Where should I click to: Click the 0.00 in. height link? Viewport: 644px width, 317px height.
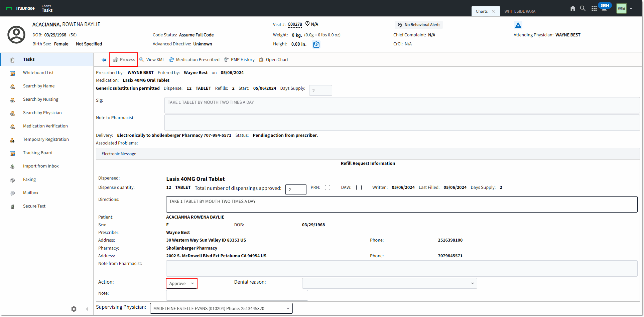[299, 44]
